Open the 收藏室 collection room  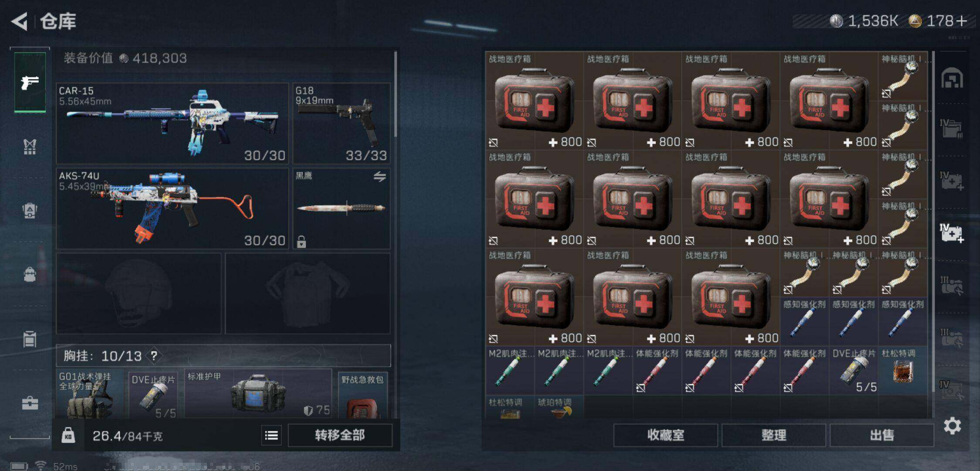coord(666,435)
